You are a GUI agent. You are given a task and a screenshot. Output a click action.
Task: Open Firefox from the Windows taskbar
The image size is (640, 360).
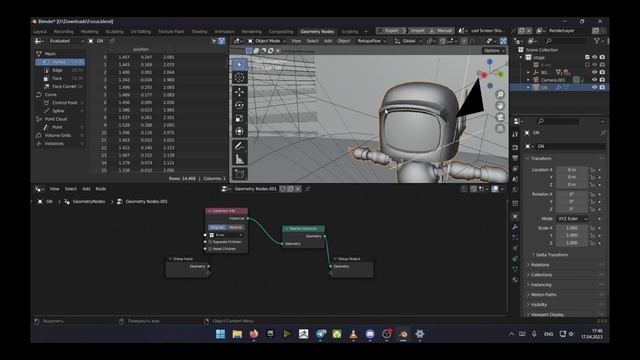coord(254,334)
